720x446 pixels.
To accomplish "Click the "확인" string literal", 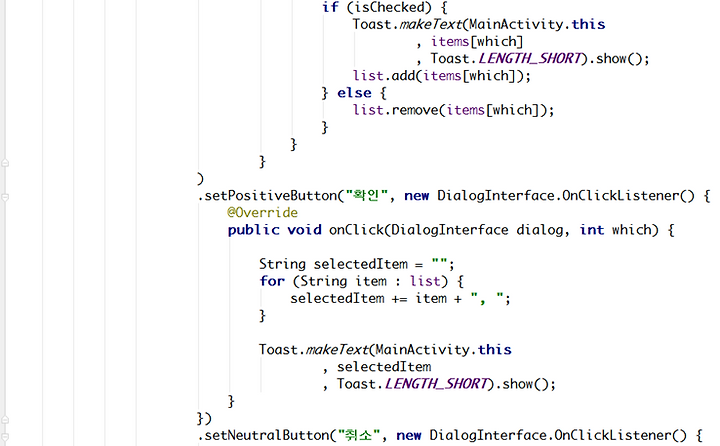I will [x=367, y=196].
